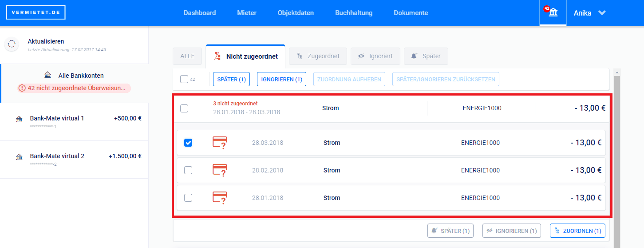644x248 pixels.
Task: Toggle the select-all checkbox labeled 42
Action: pyautogui.click(x=184, y=80)
